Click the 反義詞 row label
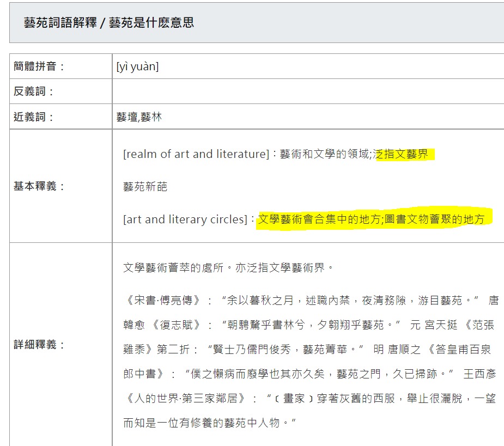The image size is (504, 446). click(34, 91)
